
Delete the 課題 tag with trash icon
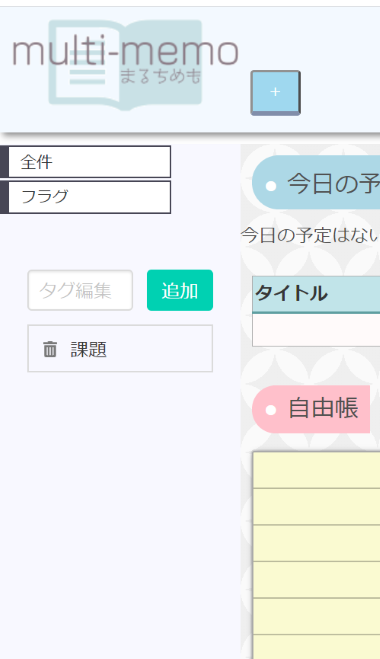click(x=50, y=349)
